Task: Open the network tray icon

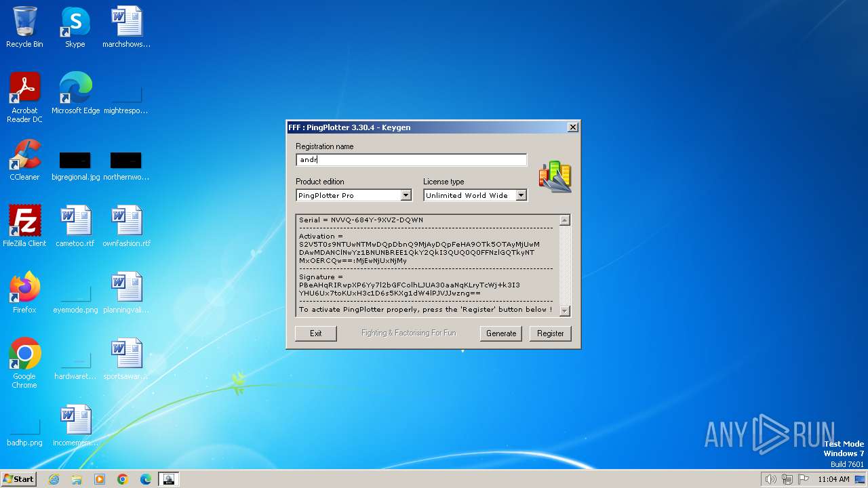Action: pos(787,479)
